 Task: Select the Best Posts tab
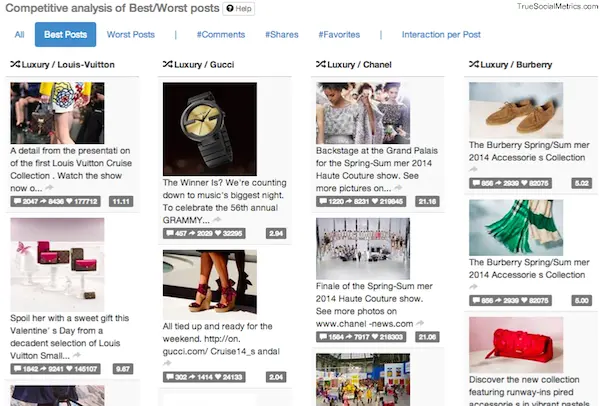click(x=65, y=34)
